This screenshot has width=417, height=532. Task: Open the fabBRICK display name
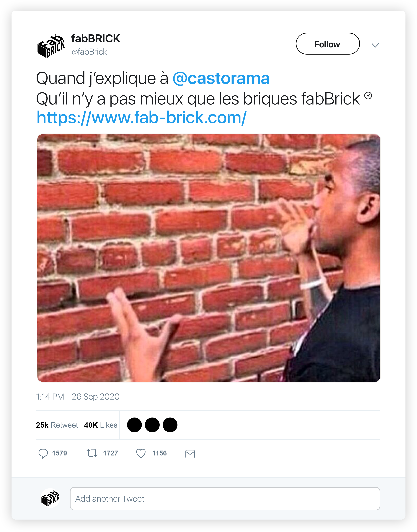(x=95, y=39)
